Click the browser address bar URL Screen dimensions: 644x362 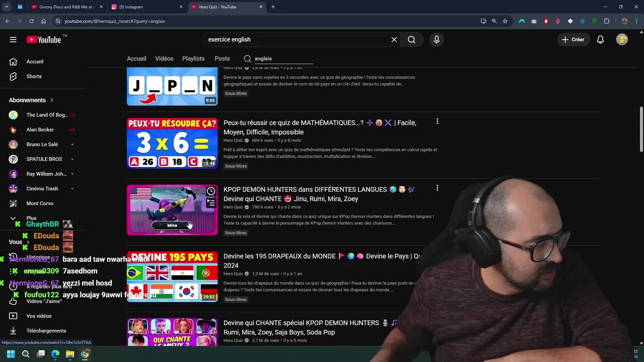[115, 21]
